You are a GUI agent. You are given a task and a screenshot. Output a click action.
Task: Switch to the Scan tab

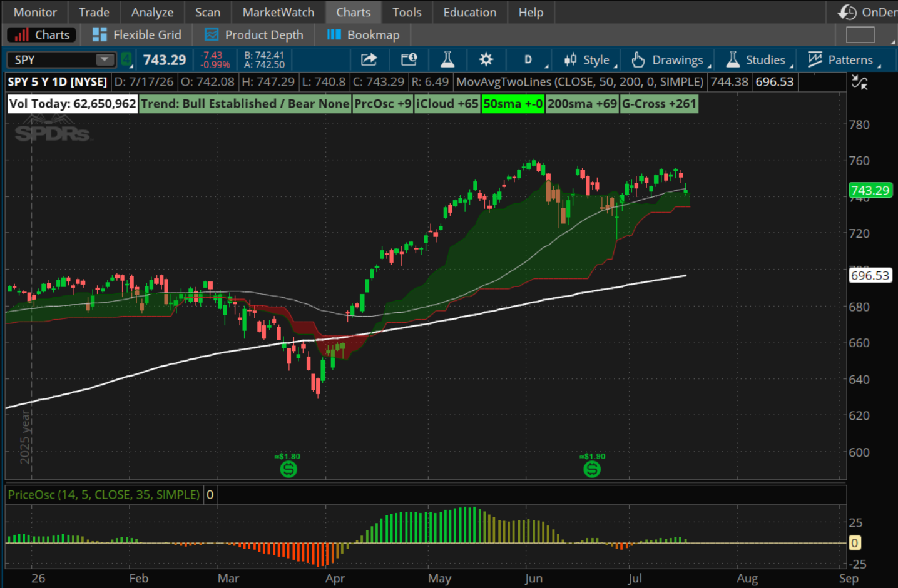click(x=208, y=12)
